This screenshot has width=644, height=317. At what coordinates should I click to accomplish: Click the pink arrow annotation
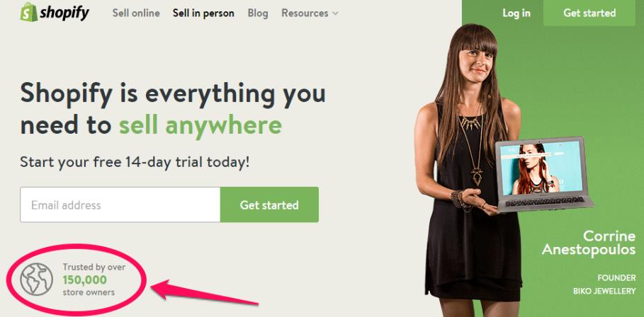click(205, 291)
